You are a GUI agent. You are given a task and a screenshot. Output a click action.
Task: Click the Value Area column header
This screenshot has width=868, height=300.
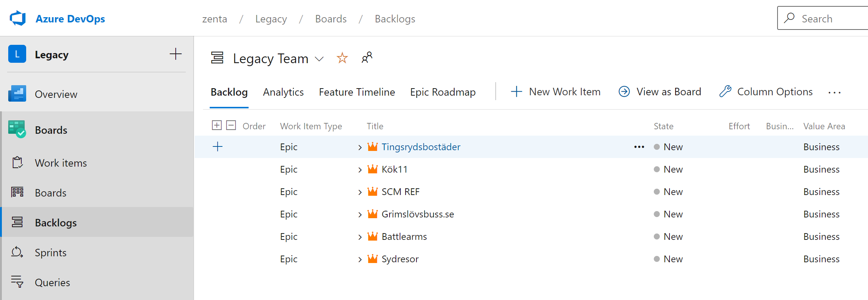coord(824,126)
